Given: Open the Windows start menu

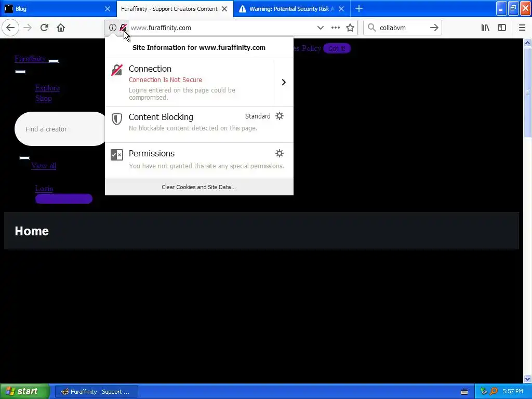Looking at the screenshot, I should [x=25, y=392].
